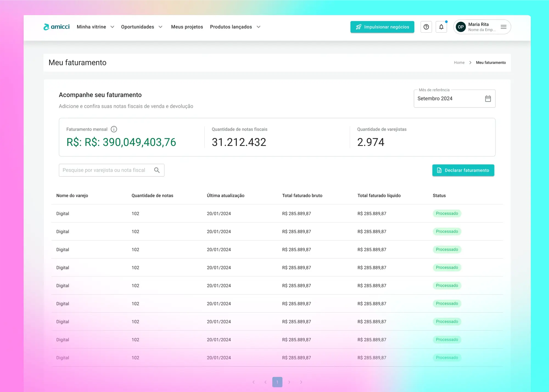Jump to the last page arrow
This screenshot has height=392, width=549.
[301, 382]
